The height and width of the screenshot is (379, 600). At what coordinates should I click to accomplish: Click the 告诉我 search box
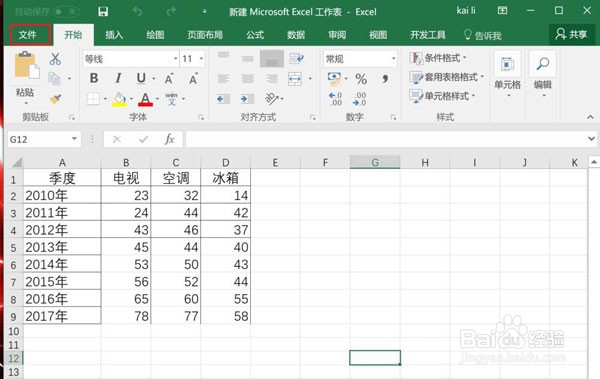click(483, 36)
